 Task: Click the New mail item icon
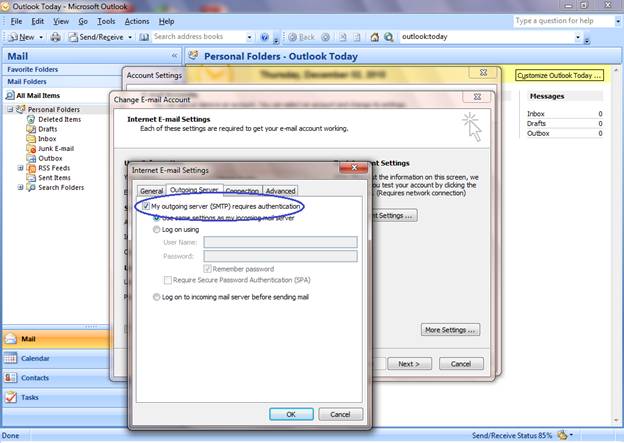click(14, 37)
